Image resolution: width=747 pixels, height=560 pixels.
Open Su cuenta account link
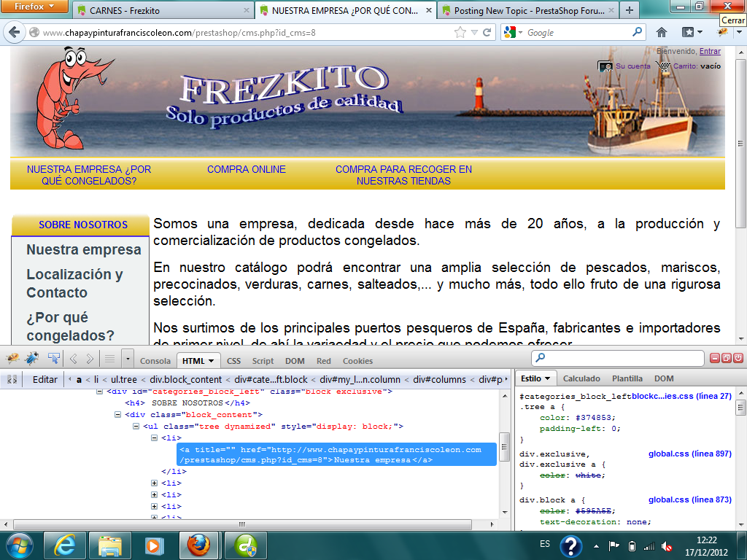tap(632, 66)
